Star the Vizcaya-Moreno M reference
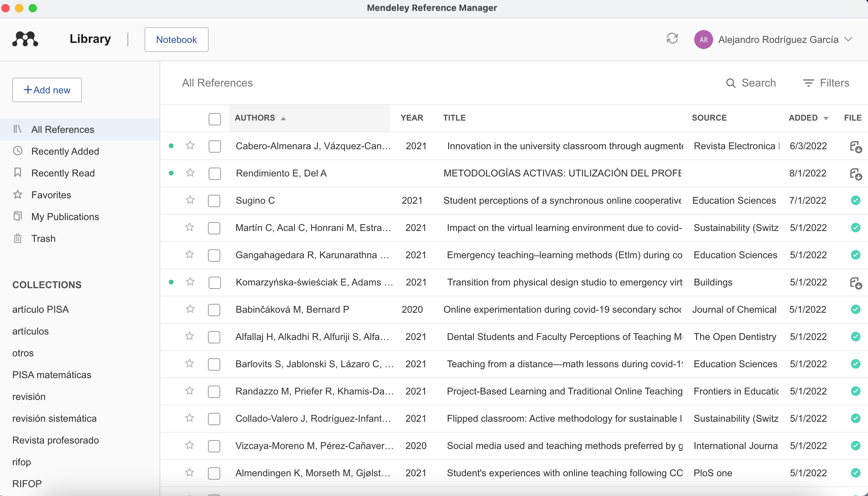The width and height of the screenshot is (868, 496). (190, 445)
